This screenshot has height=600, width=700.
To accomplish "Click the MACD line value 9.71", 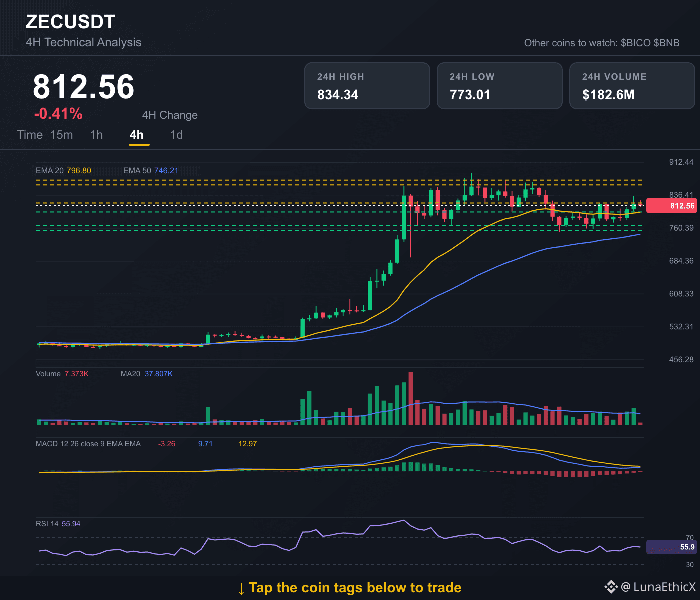I will click(205, 444).
